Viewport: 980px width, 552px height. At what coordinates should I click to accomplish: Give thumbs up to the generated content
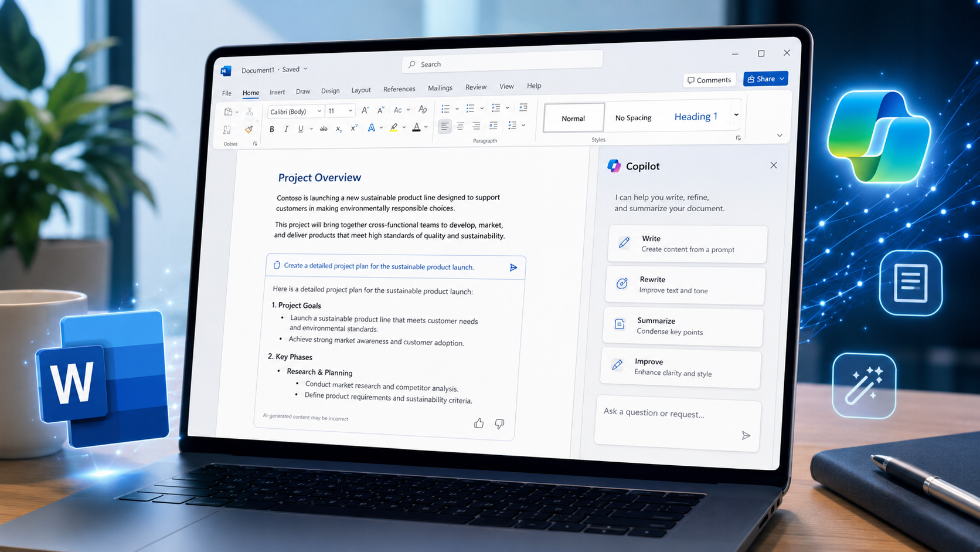click(x=479, y=423)
